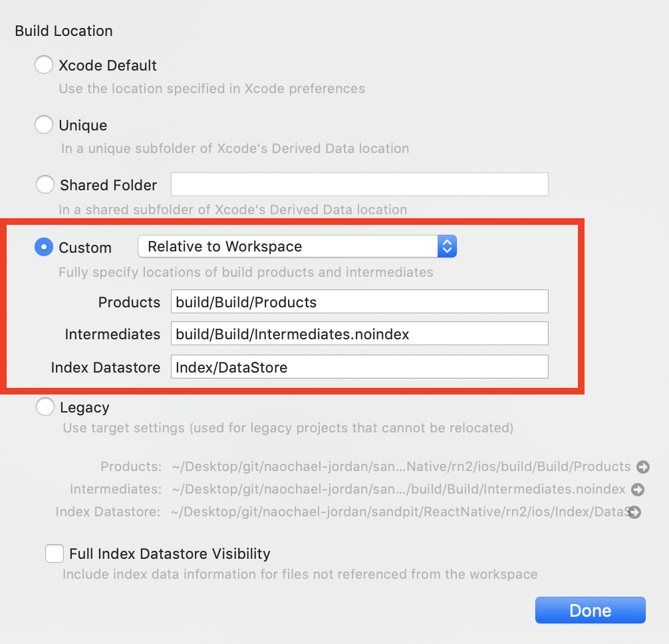Click the greyed Intermediates full path text
669x644 pixels.
[x=398, y=490]
